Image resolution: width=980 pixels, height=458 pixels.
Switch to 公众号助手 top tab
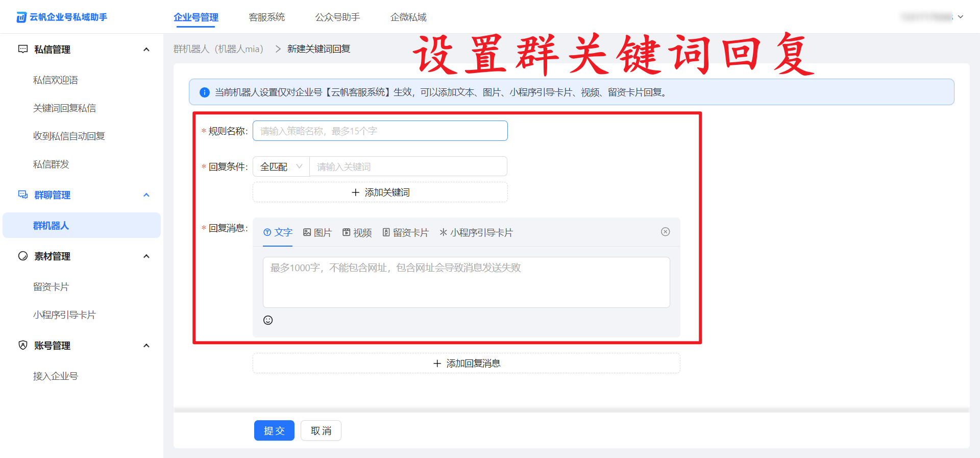tap(337, 17)
